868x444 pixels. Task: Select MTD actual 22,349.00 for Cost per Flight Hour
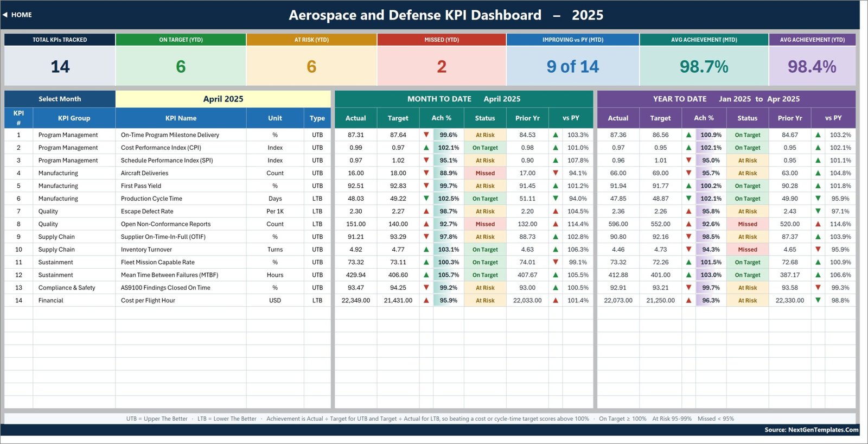pos(356,300)
